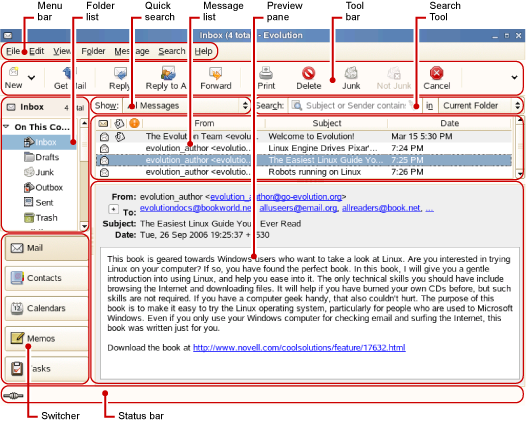
Task: Click the Reply toolbar icon
Action: [x=120, y=73]
